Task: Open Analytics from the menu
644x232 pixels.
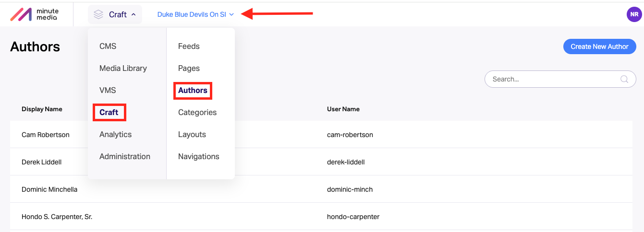Action: click(115, 134)
